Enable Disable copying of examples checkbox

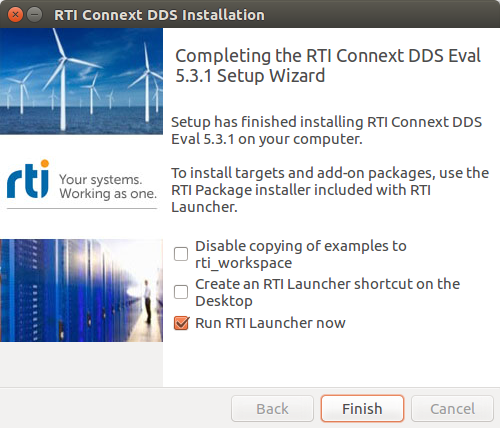point(181,254)
